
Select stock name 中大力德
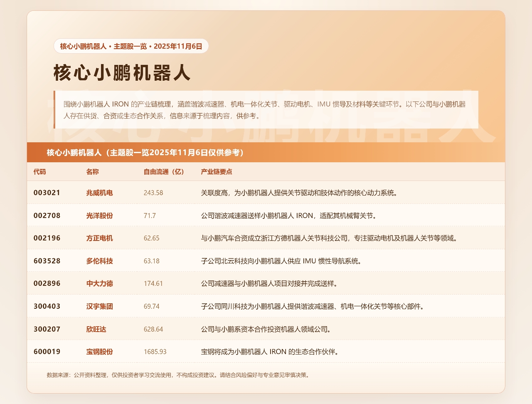(100, 283)
